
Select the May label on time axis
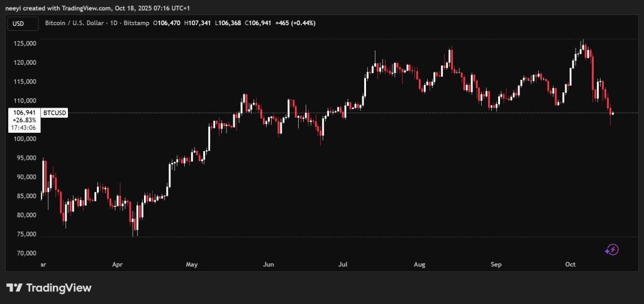click(192, 265)
